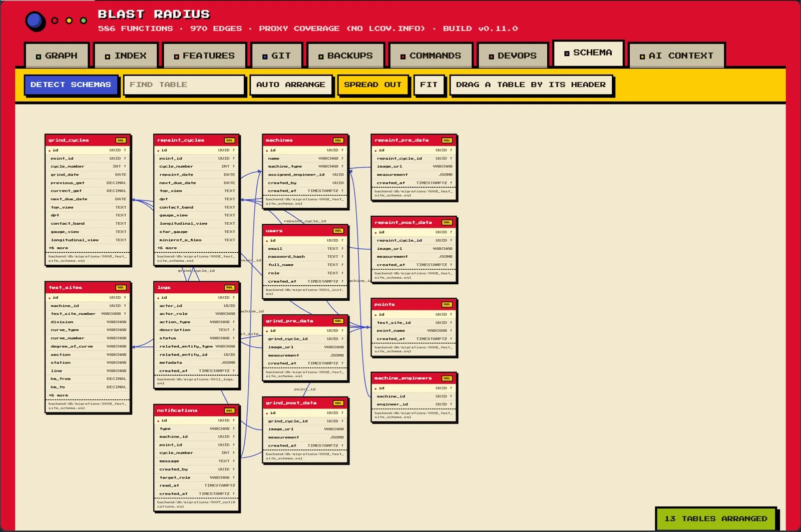Click the DETECT SCHEMAS button
Screen dimensions: 801x532
(71, 85)
